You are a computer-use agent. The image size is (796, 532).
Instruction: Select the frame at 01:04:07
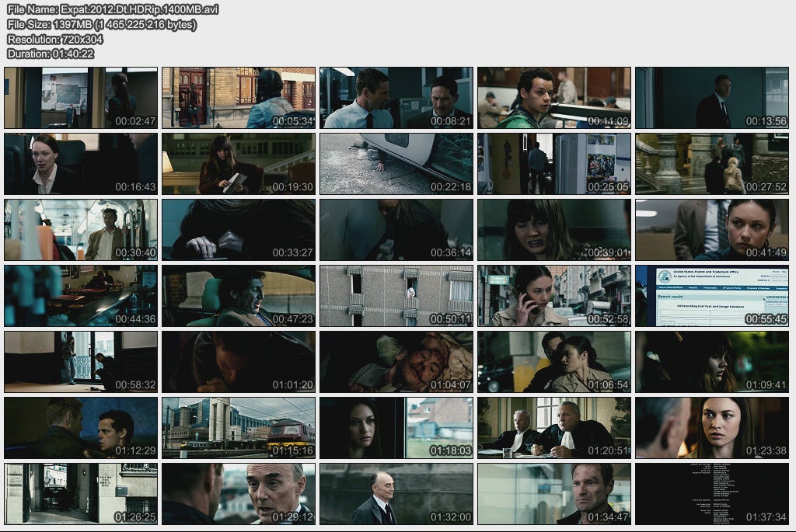click(x=396, y=362)
